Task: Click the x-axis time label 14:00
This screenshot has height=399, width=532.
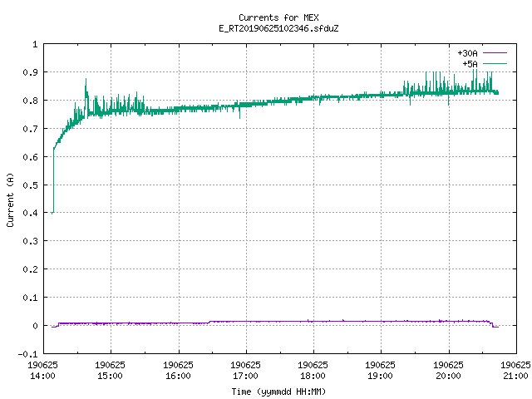Action: coord(42,376)
